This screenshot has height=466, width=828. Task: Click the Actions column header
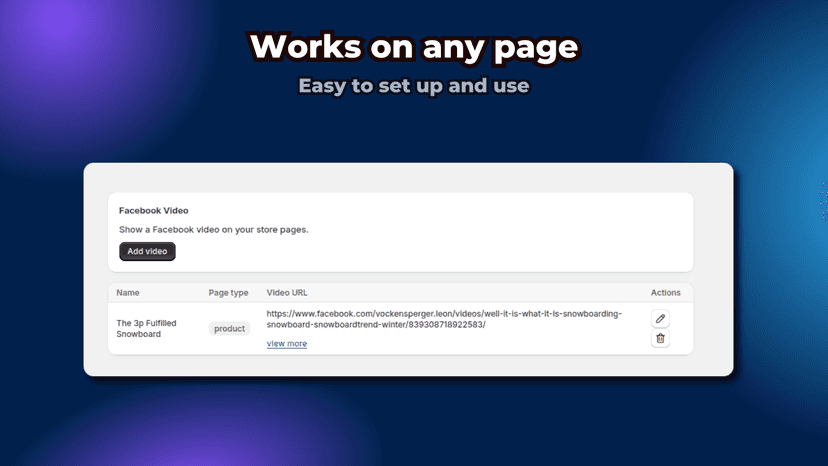(665, 293)
